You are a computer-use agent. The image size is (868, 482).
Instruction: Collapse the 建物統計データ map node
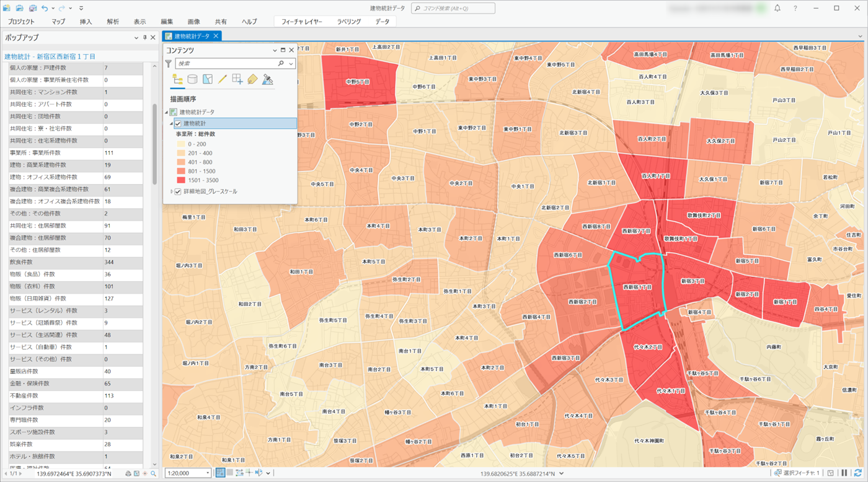click(x=166, y=112)
